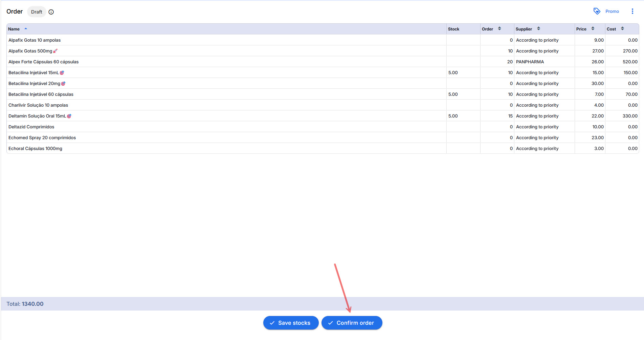Sort by the Price column arrows
The height and width of the screenshot is (340, 644).
coord(593,29)
